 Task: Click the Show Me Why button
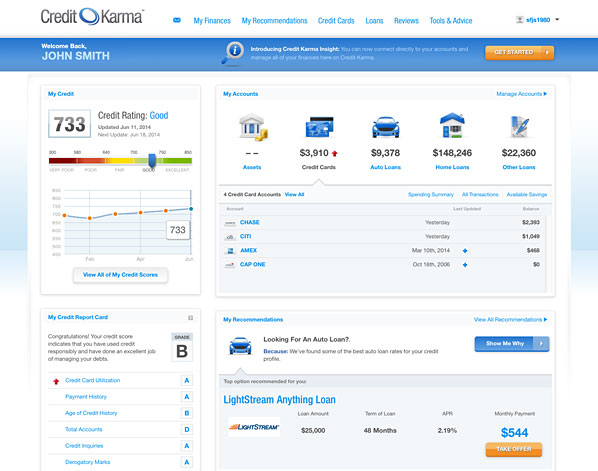tap(512, 344)
